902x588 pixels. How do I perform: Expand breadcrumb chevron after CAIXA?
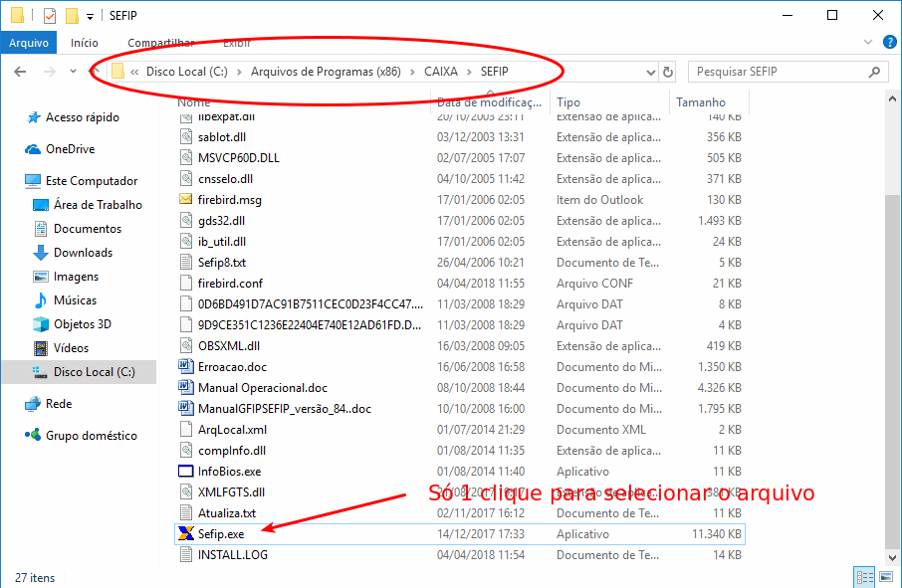[469, 72]
